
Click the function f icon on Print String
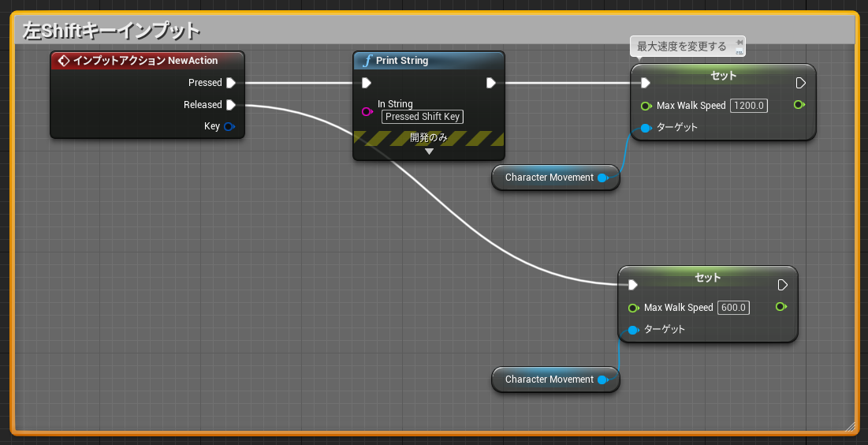click(366, 61)
